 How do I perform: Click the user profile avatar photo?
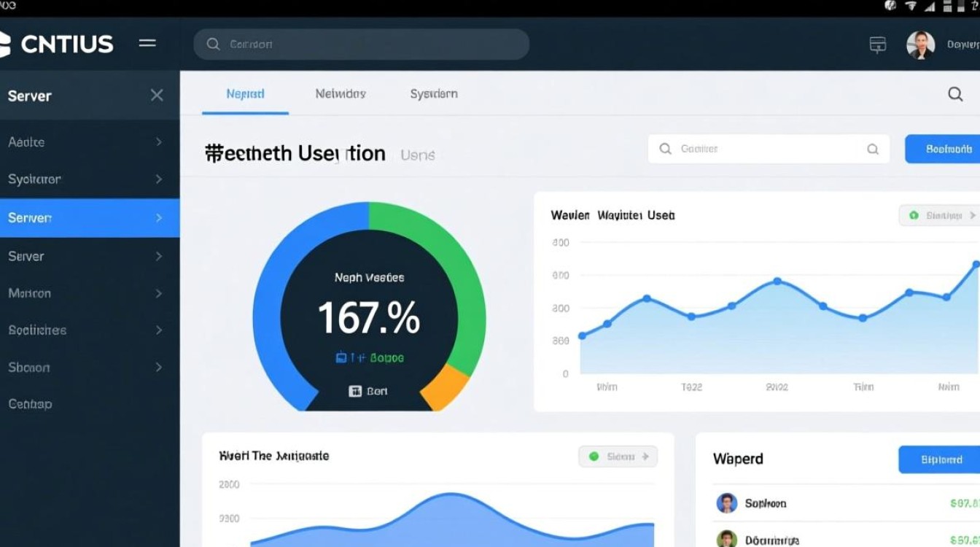click(920, 44)
